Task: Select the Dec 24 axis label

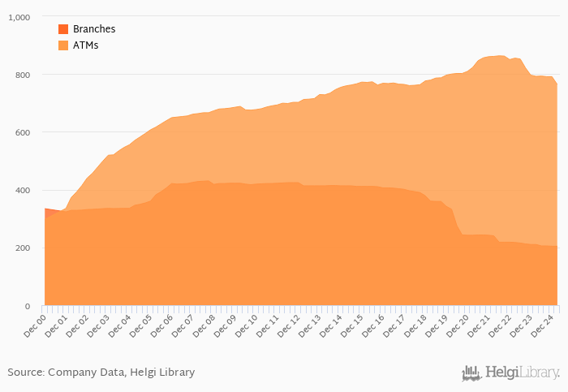Action: pyautogui.click(x=542, y=325)
